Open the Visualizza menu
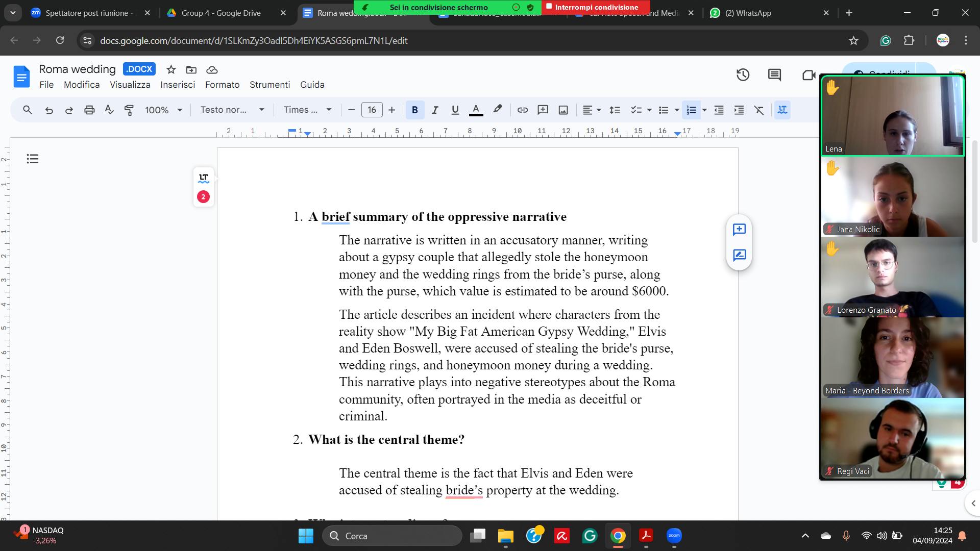 [130, 85]
